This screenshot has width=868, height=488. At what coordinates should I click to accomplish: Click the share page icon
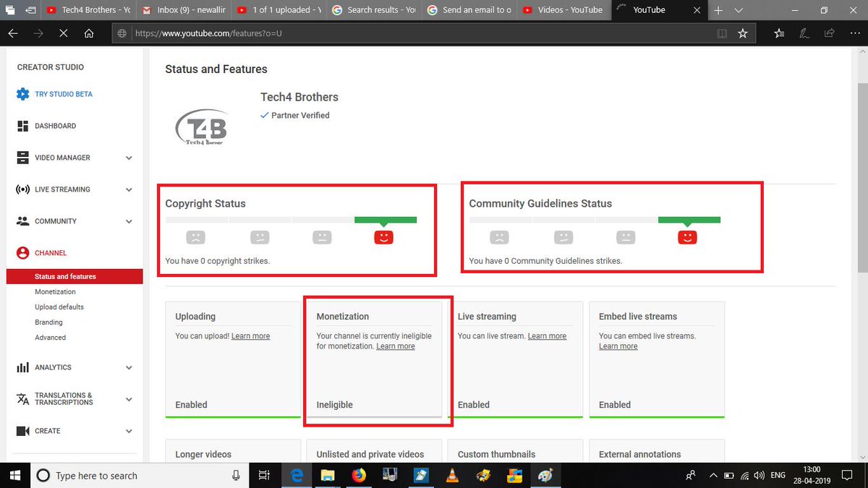click(x=830, y=33)
